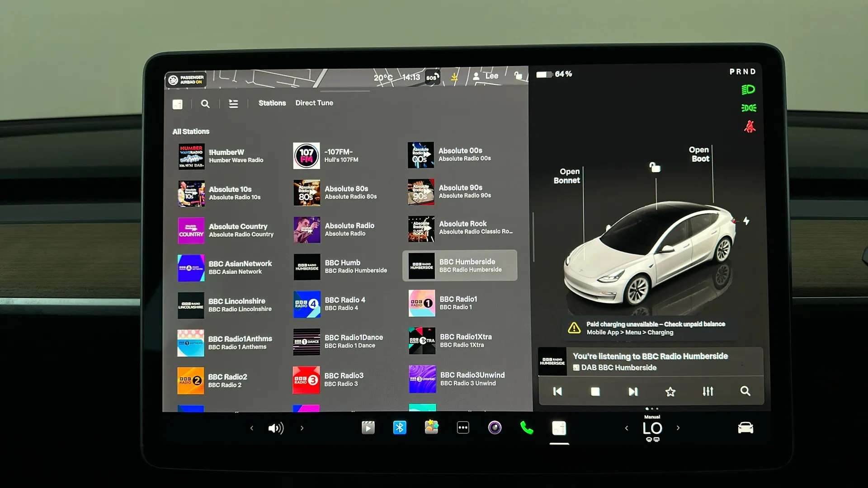Tap the 64% battery indicator
The height and width of the screenshot is (488, 868).
554,74
